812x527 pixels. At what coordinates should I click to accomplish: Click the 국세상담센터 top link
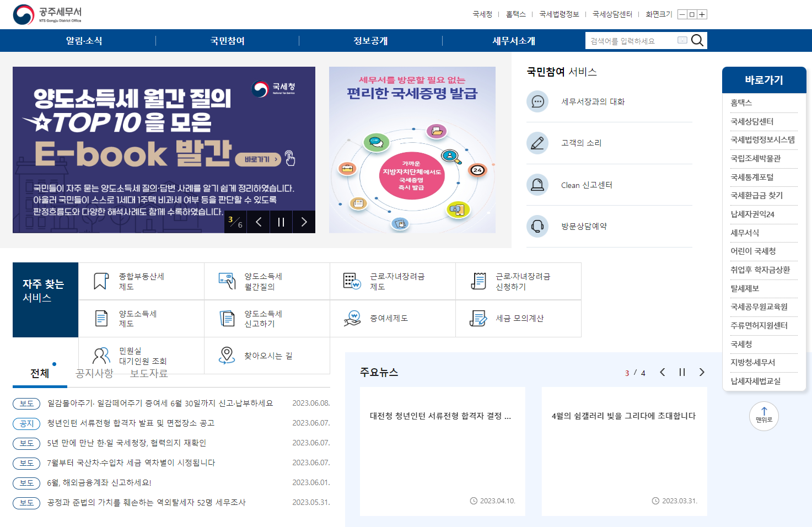point(612,14)
